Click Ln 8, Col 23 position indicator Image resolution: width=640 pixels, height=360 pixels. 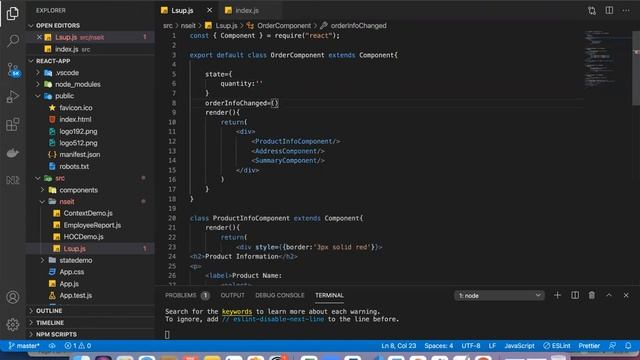point(399,346)
